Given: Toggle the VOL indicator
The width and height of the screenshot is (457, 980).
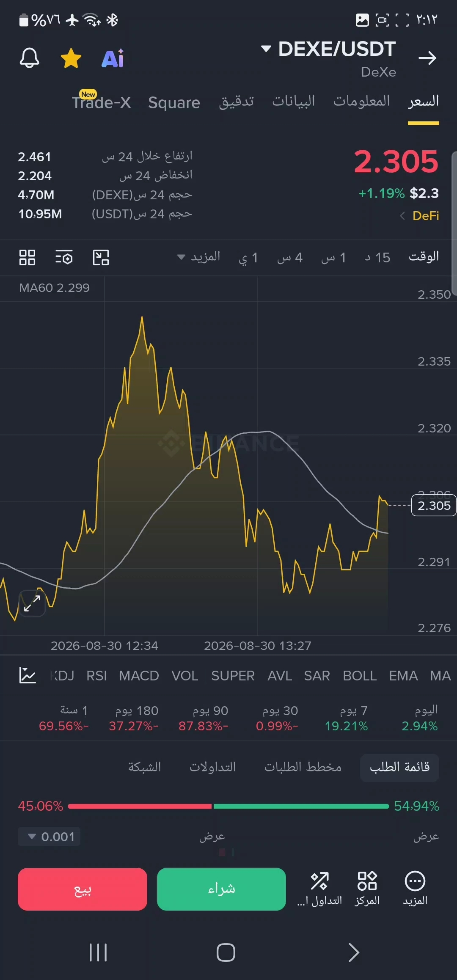Looking at the screenshot, I should point(184,676).
